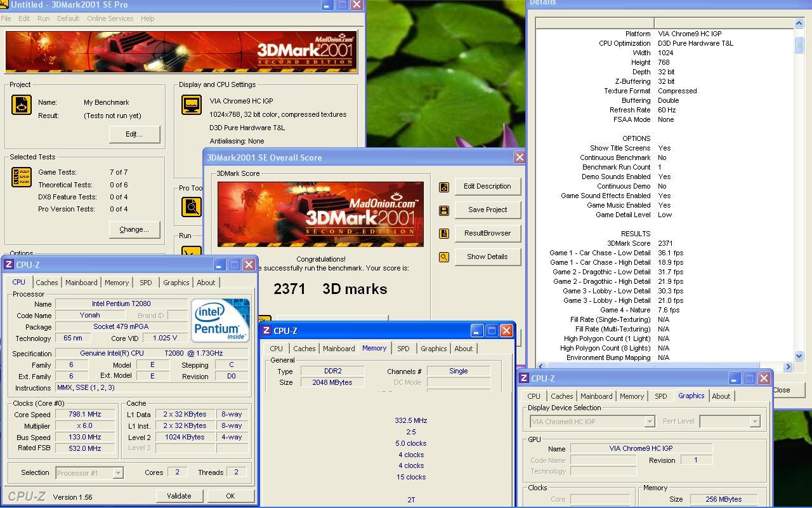
Task: Click the Details vertical scrollbar down arrow
Action: pyautogui.click(x=799, y=356)
